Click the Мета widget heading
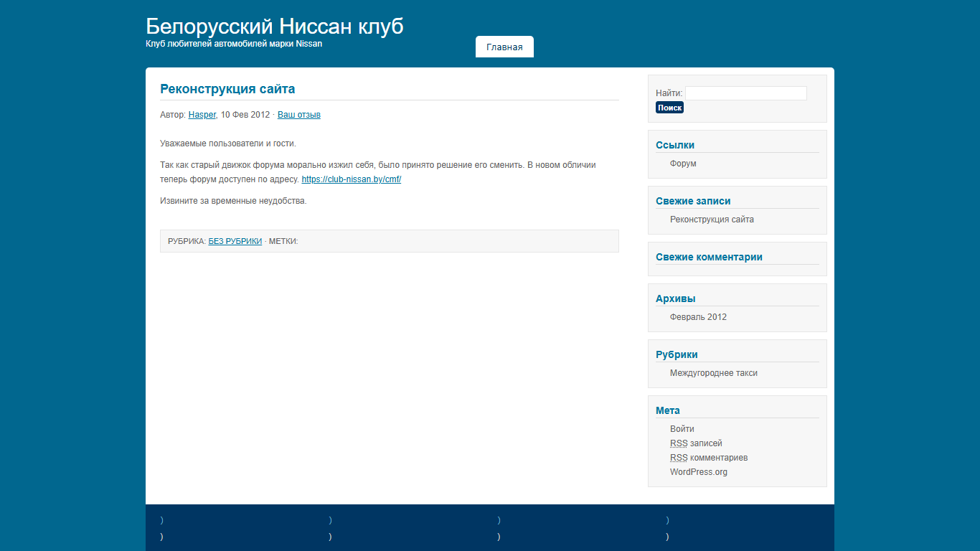This screenshot has width=980, height=551. tap(668, 410)
